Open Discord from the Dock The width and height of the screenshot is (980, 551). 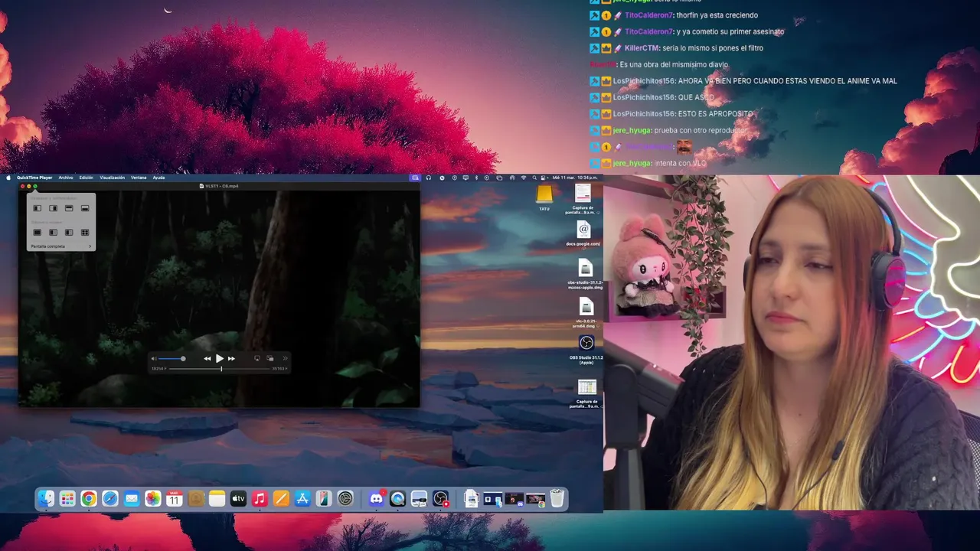pyautogui.click(x=376, y=499)
